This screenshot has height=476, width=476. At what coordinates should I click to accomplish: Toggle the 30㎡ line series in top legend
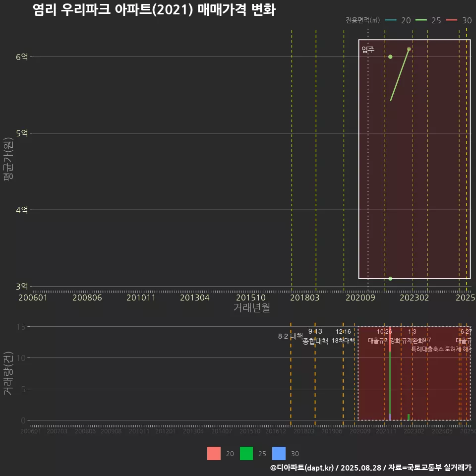pos(467,20)
